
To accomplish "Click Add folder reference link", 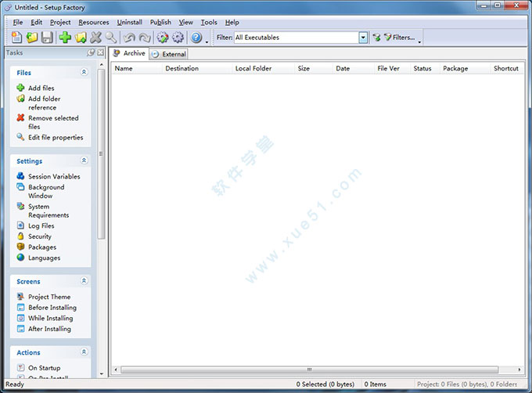I will point(45,103).
